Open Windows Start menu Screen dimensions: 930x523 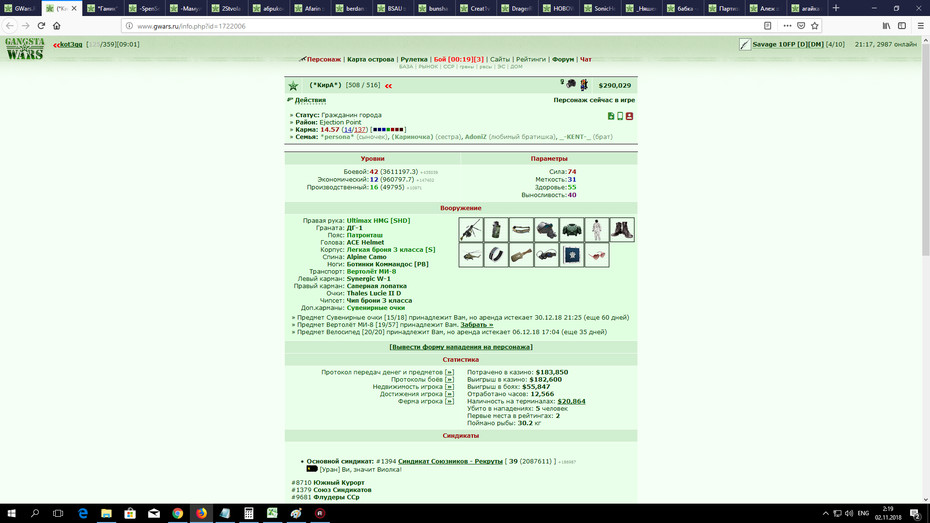pyautogui.click(x=11, y=513)
